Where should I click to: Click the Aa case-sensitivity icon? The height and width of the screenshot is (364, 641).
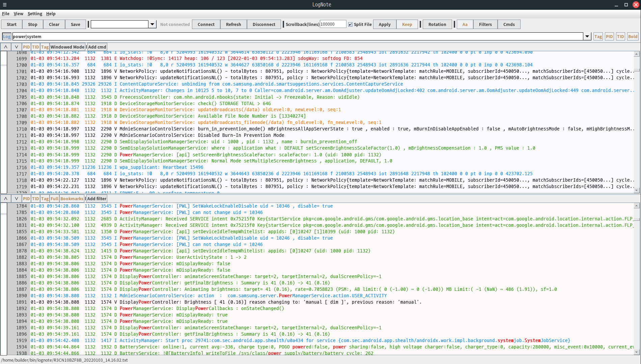point(465,24)
